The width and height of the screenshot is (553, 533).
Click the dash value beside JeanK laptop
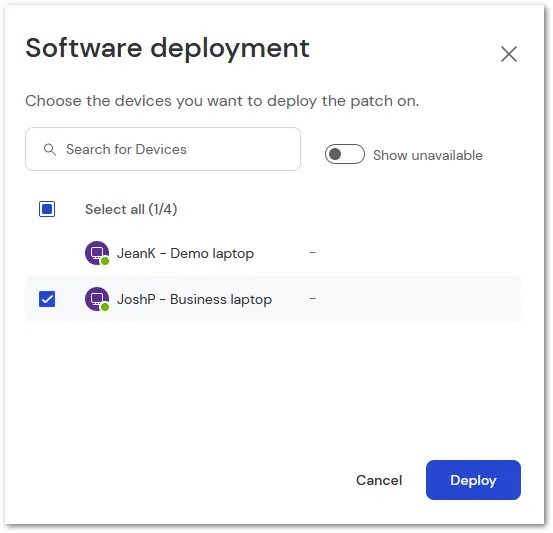(312, 253)
